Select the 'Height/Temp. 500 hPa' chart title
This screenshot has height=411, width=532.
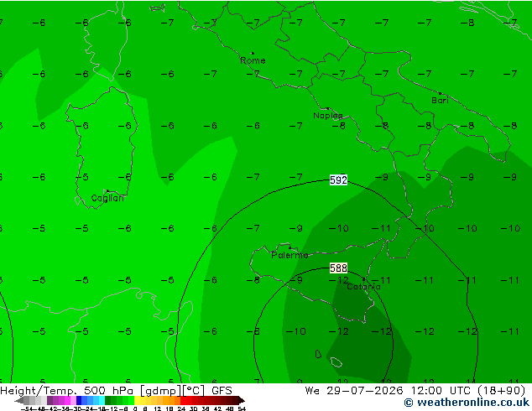(68, 391)
